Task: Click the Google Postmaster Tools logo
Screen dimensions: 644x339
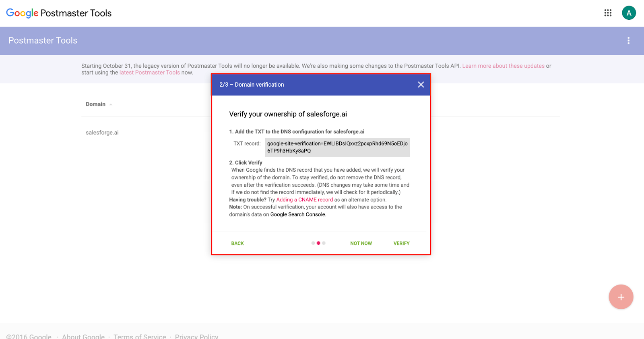Action: [x=59, y=13]
